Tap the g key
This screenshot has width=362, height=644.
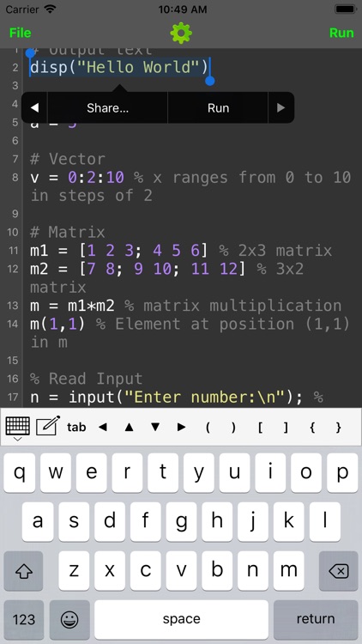coord(181,521)
